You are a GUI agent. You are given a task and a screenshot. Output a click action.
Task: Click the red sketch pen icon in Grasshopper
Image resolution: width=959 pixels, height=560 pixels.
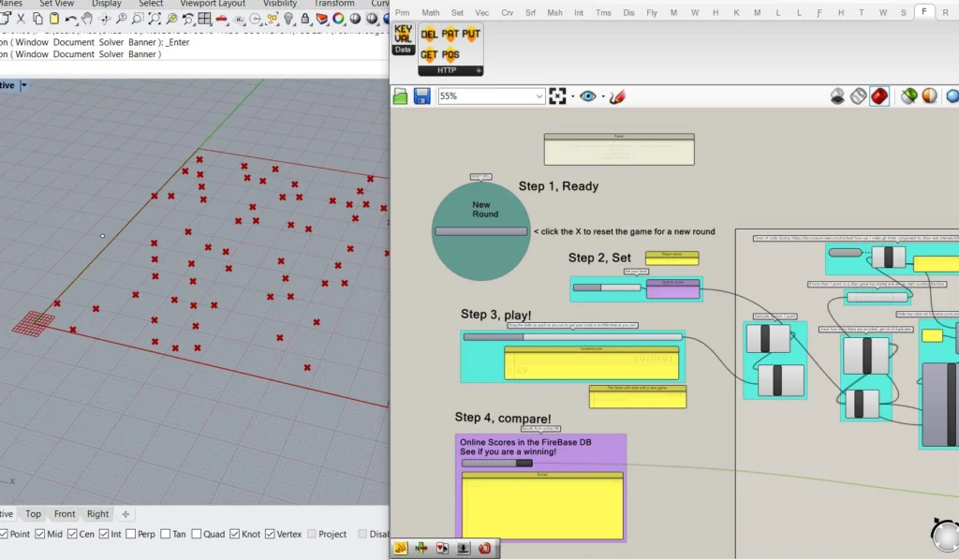click(617, 96)
